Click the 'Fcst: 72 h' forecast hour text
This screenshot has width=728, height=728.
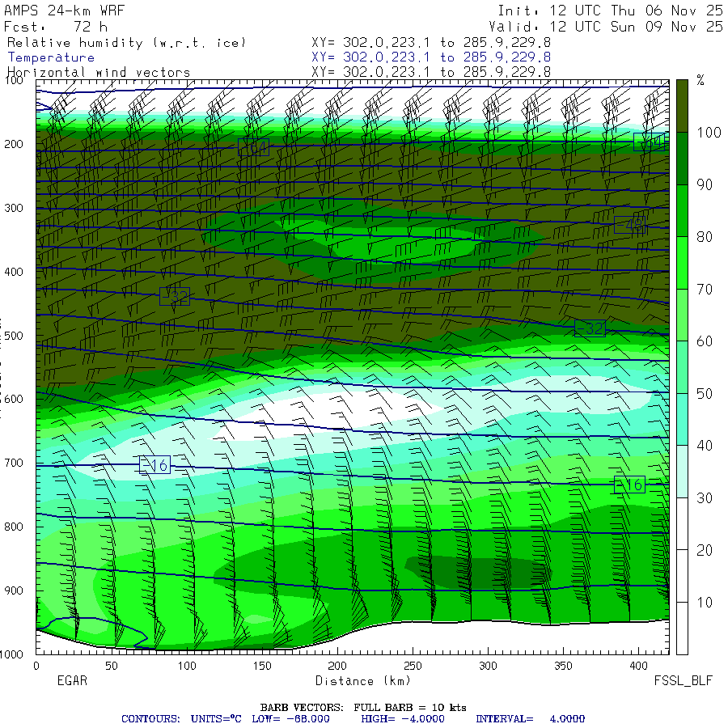pos(56,27)
